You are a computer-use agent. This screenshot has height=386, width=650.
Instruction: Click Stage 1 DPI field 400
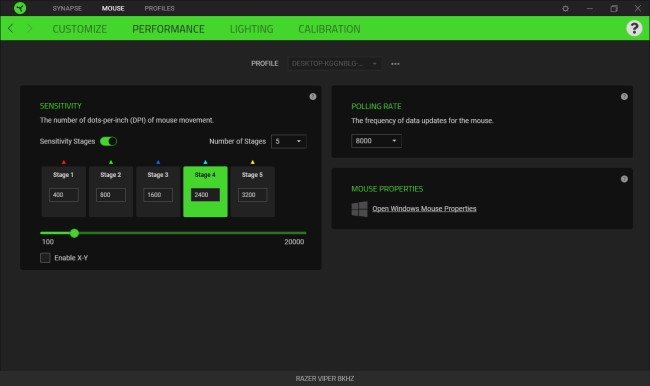pyautogui.click(x=63, y=195)
